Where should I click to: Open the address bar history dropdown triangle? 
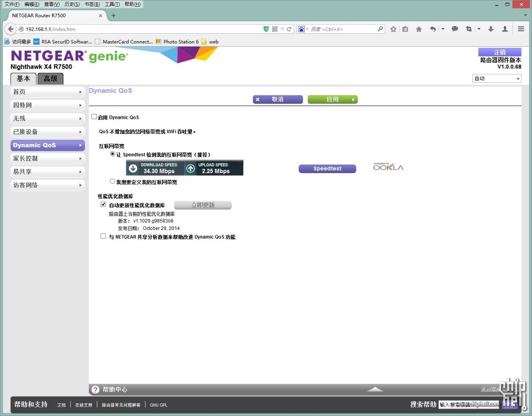click(283, 29)
